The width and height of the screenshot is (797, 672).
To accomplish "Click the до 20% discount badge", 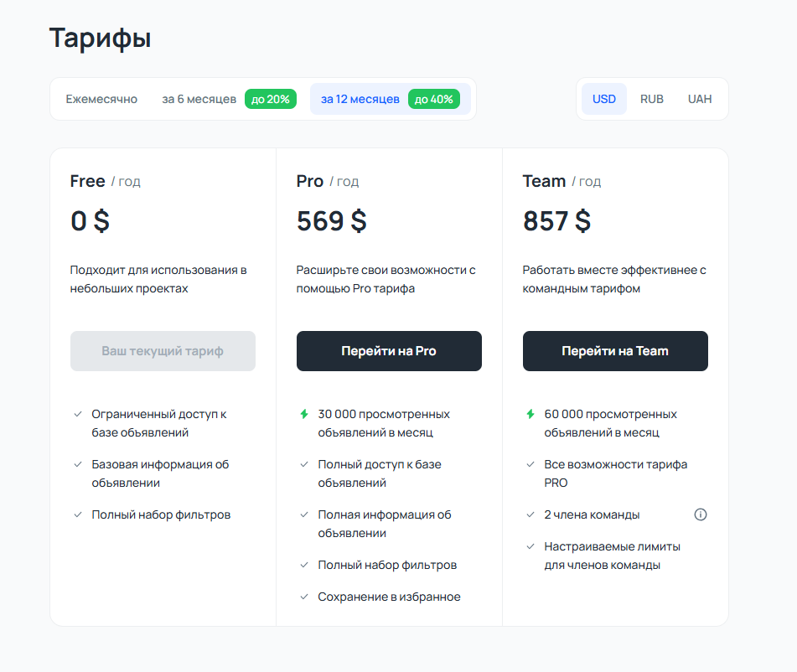I will [x=271, y=99].
